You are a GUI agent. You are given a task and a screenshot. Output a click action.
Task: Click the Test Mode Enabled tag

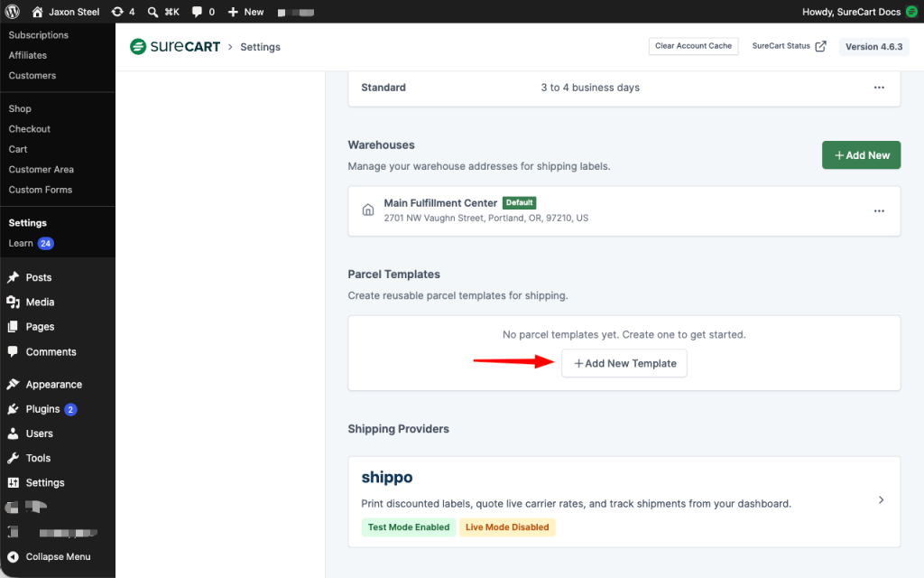pyautogui.click(x=409, y=527)
